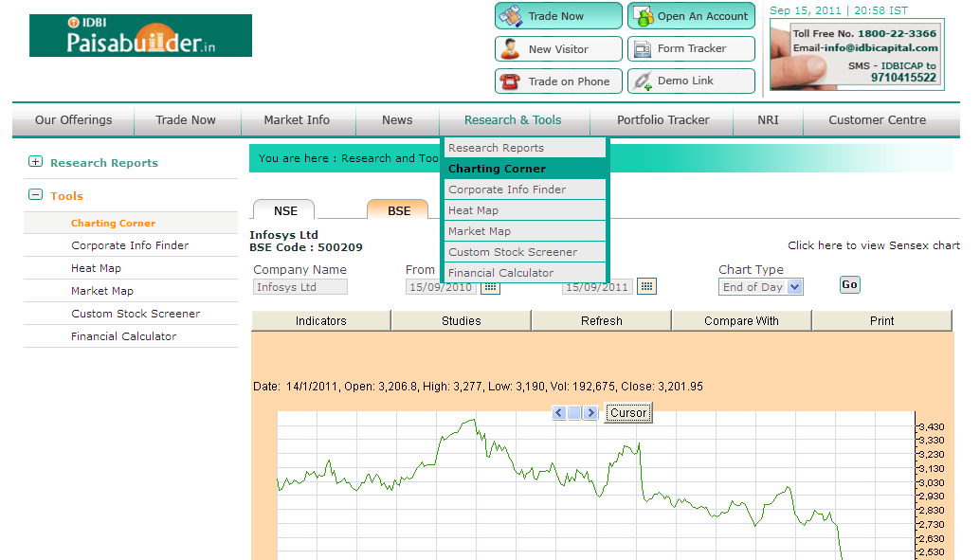980x560 pixels.
Task: Click the left arrow above the chart
Action: [x=559, y=412]
